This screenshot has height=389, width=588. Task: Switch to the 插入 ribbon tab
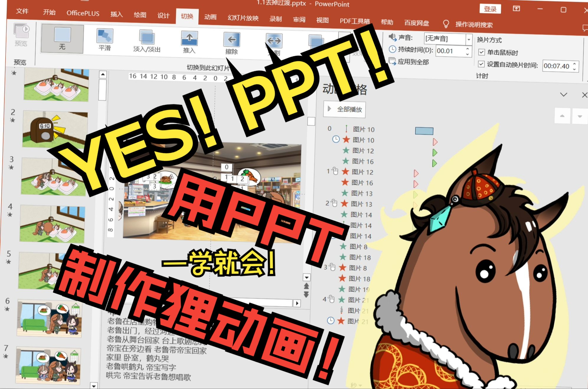tap(116, 14)
